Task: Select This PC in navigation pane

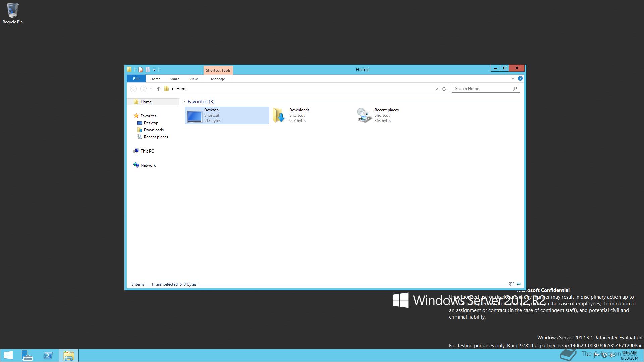Action: click(x=147, y=151)
